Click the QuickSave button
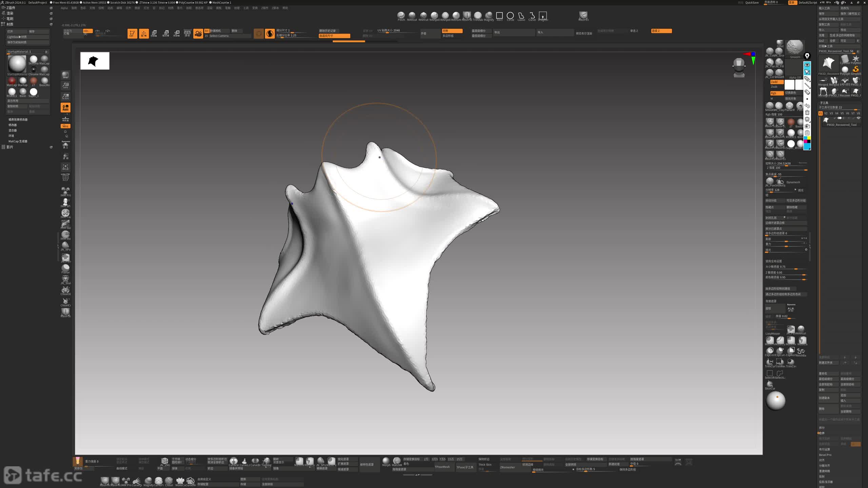 (752, 2)
